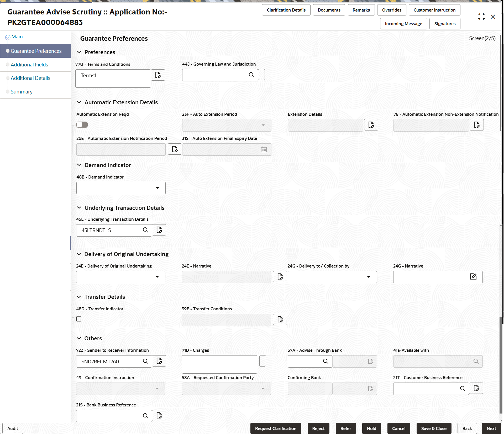Viewport: 504px width, 434px height.
Task: Click the Refer button
Action: [x=346, y=428]
